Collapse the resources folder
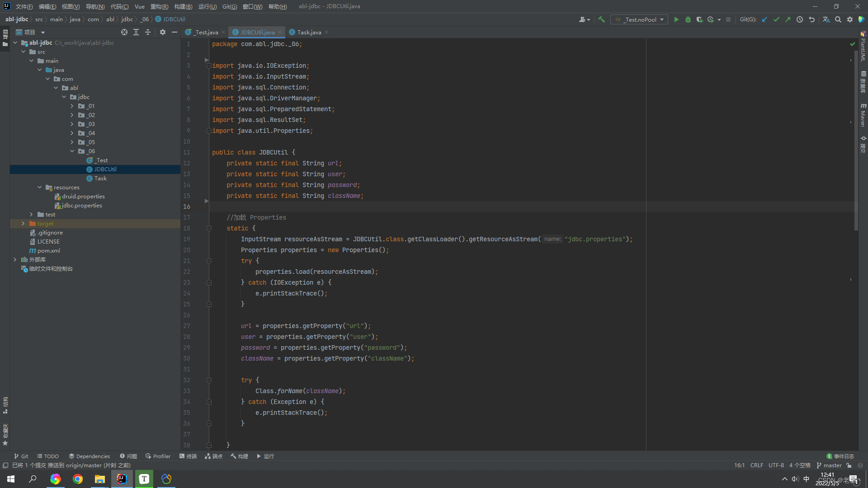Screen dimensions: 868x488 pyautogui.click(x=39, y=188)
